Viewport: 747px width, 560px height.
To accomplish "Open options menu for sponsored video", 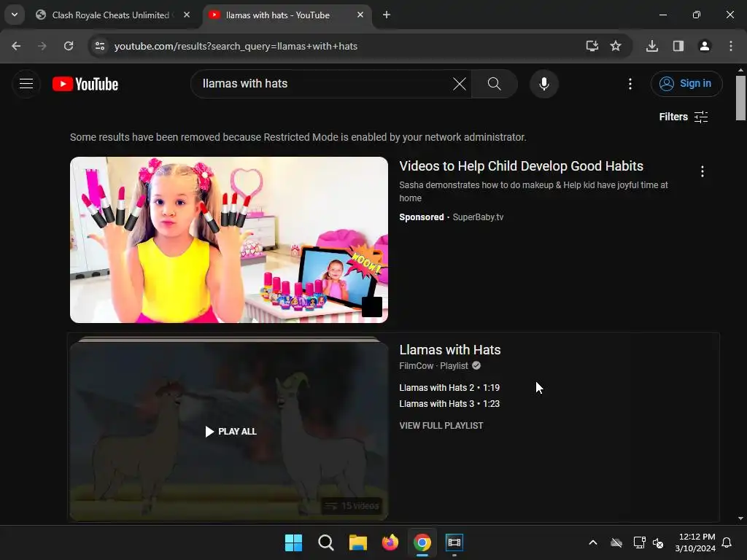I will (x=703, y=171).
